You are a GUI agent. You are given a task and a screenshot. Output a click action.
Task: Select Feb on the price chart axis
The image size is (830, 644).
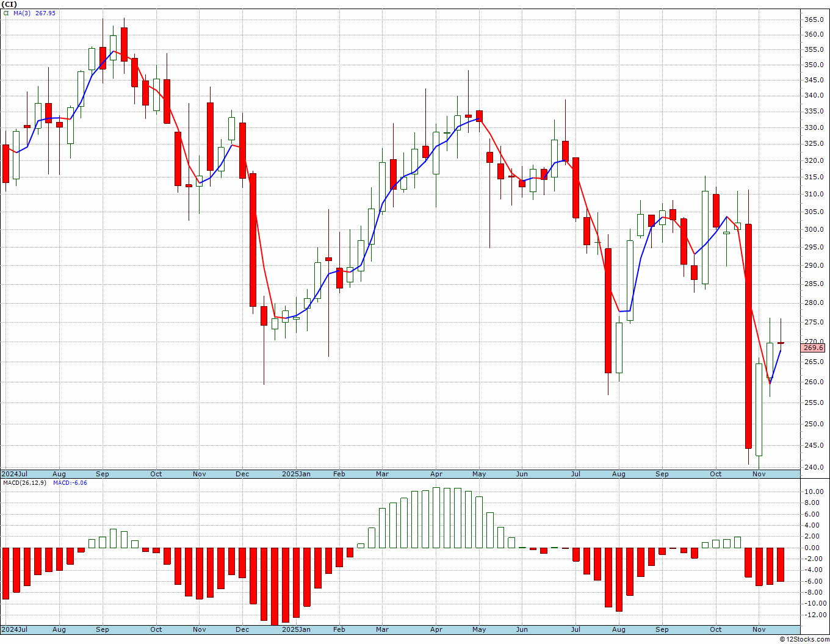339,474
